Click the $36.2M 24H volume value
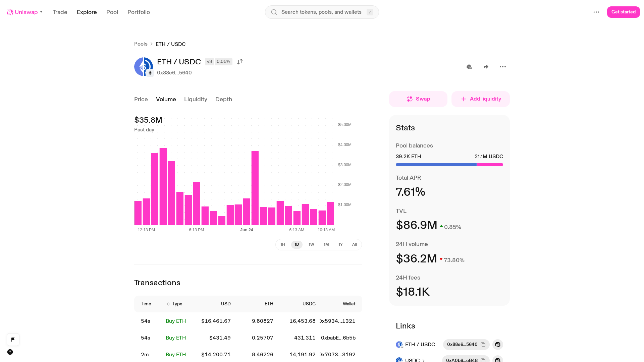The height and width of the screenshot is (362, 644). click(416, 259)
